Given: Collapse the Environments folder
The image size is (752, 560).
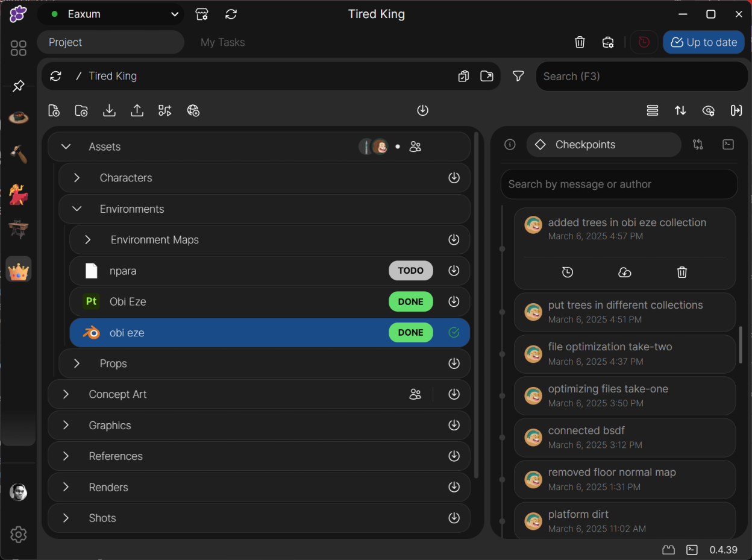Looking at the screenshot, I should pos(77,209).
